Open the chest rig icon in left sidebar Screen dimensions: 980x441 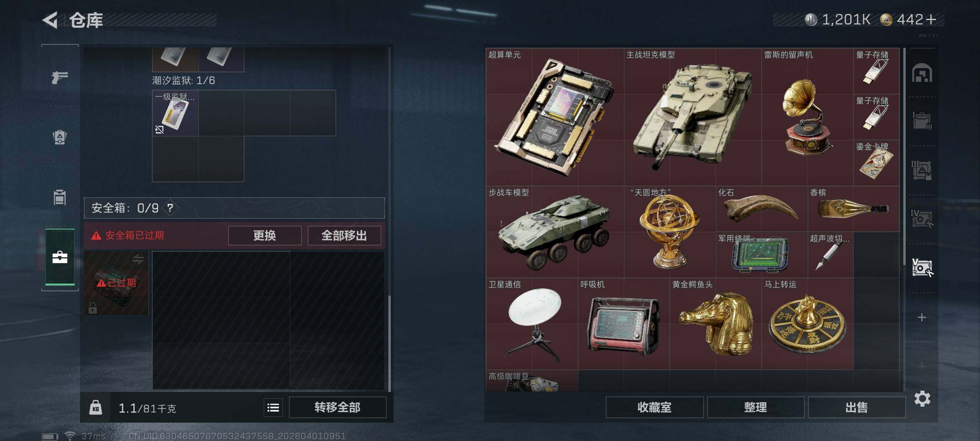pyautogui.click(x=60, y=197)
